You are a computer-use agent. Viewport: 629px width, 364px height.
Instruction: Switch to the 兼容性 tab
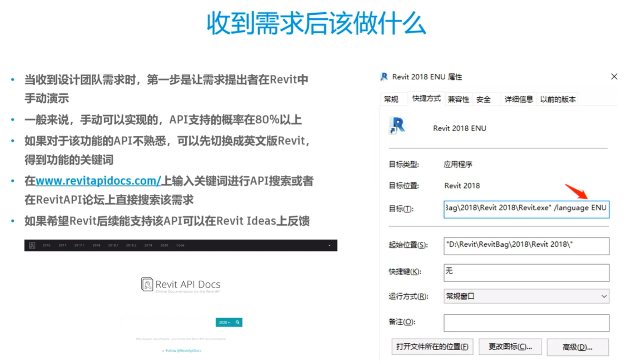458,99
